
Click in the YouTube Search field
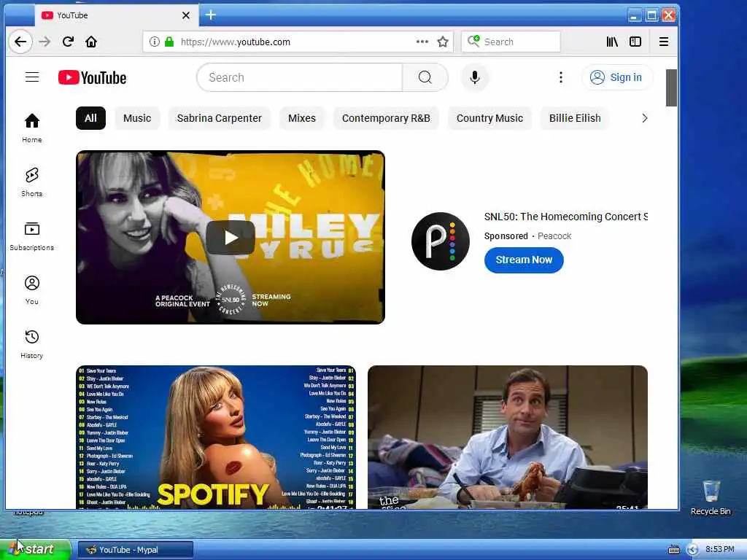point(300,77)
